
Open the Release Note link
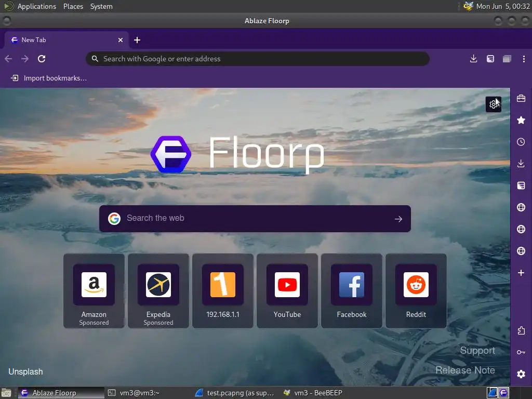click(465, 370)
